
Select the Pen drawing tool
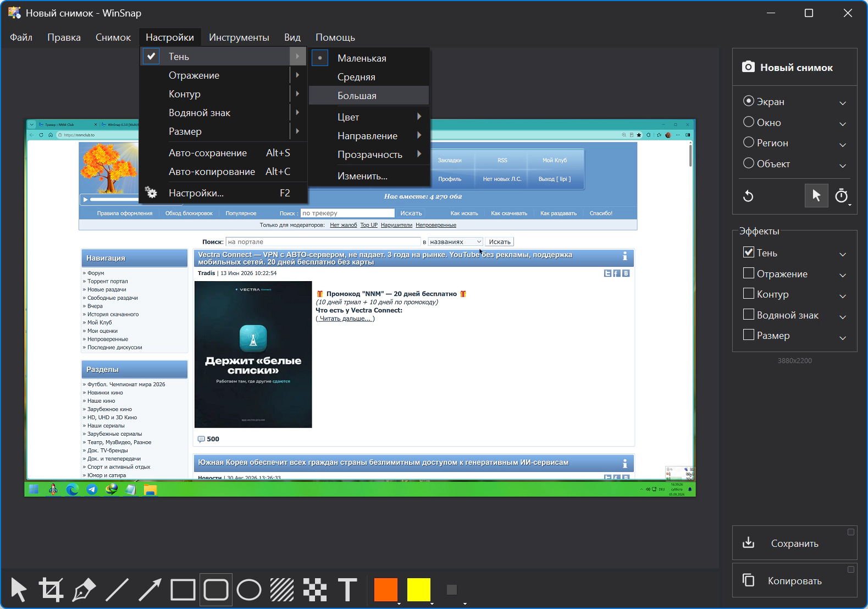84,590
